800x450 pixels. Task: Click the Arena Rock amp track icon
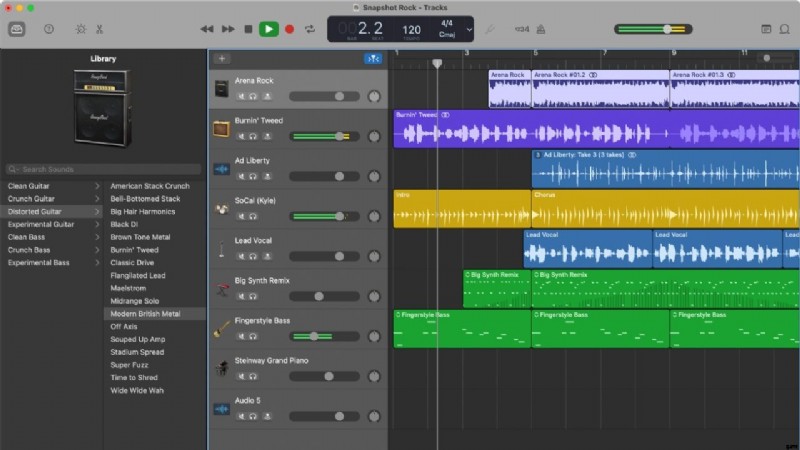click(221, 89)
